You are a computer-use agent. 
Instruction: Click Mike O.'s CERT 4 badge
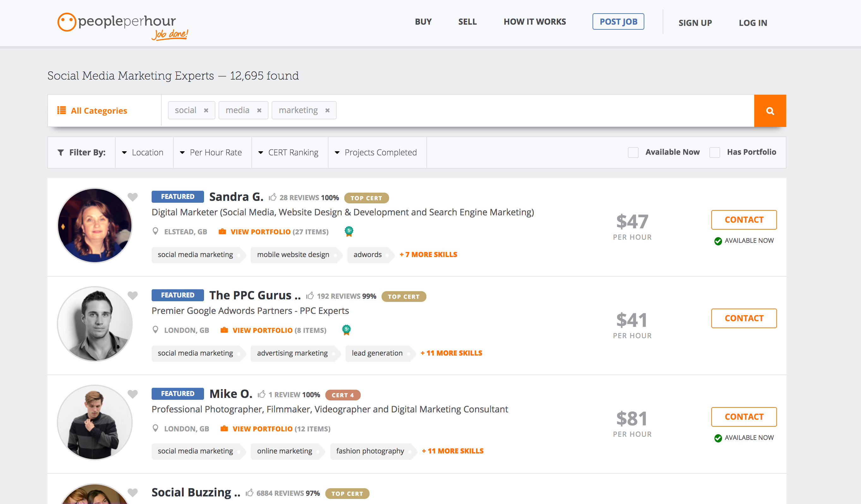coord(343,395)
